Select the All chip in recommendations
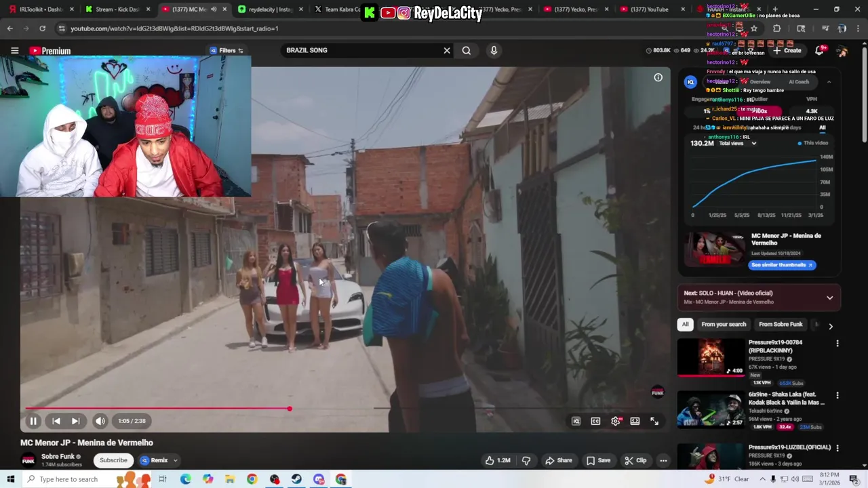This screenshot has width=868, height=488. [685, 325]
